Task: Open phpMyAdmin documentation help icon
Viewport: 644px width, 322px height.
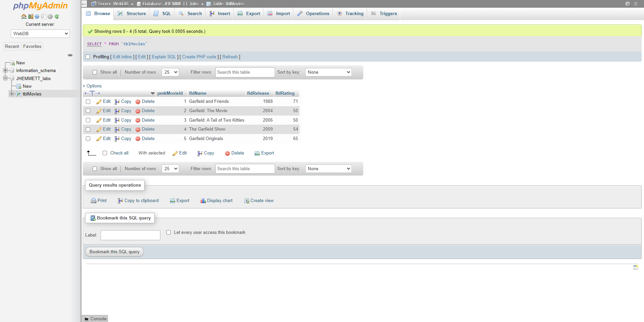Action: coord(37,16)
